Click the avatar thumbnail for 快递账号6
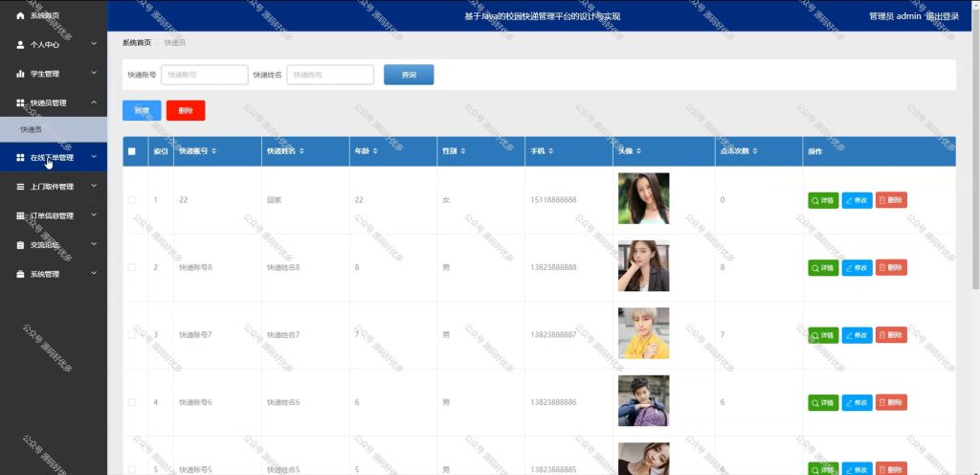 [x=644, y=400]
